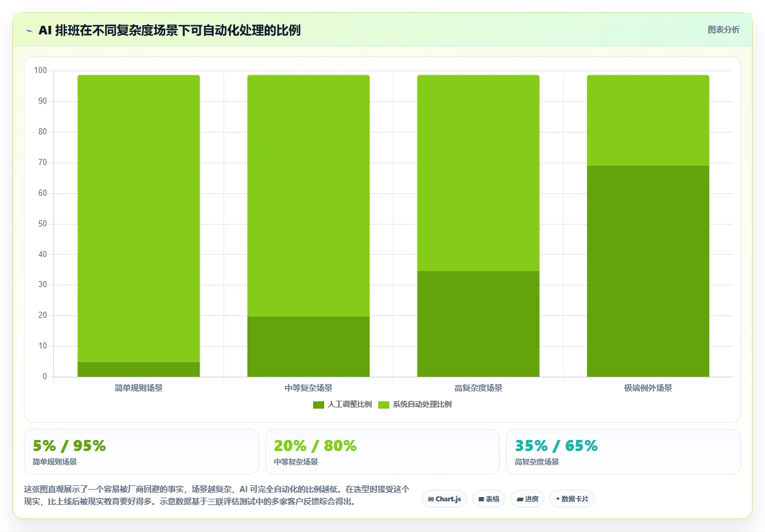The height and width of the screenshot is (532, 765).
Task: Click the 图表分析 label in header
Action: click(723, 30)
